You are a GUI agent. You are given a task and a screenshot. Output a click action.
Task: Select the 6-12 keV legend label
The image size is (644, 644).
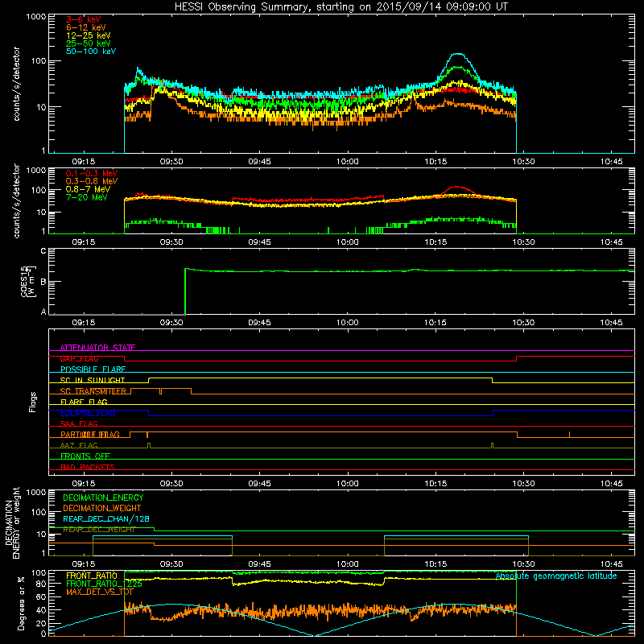coord(85,27)
